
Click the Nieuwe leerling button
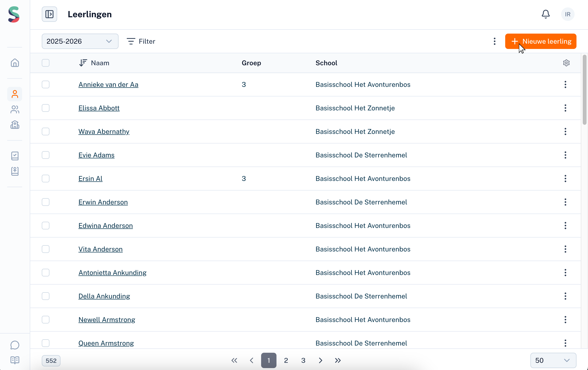point(541,41)
